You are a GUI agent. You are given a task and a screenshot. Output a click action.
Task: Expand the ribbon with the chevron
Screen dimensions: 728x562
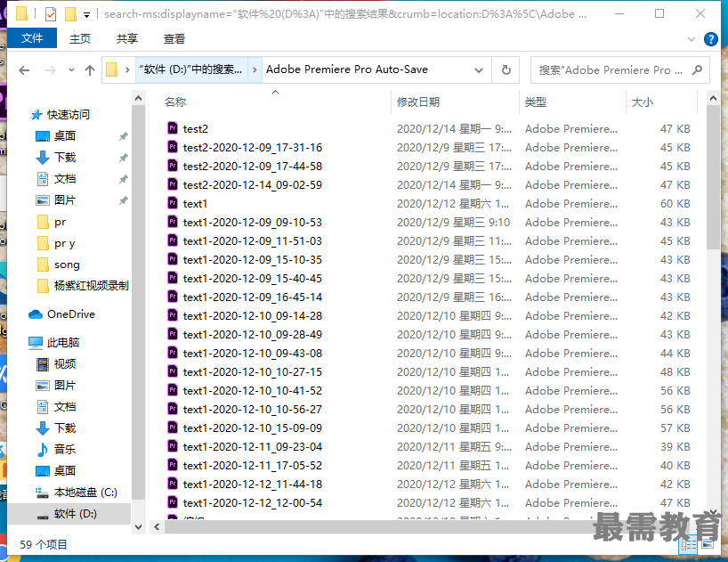pos(692,39)
